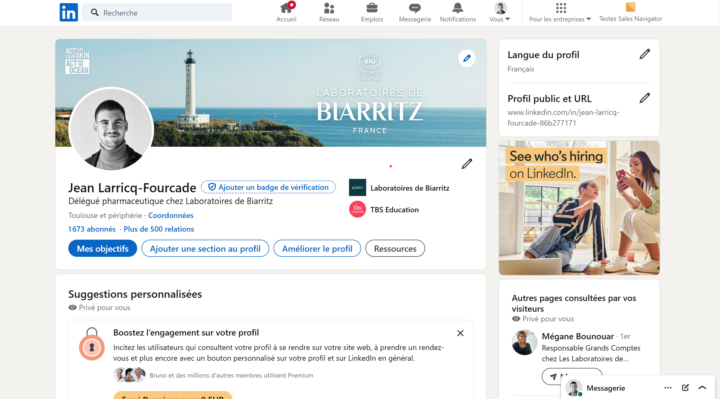Image resolution: width=720 pixels, height=399 pixels.
Task: Open the Réseau network tab
Action: [x=329, y=12]
